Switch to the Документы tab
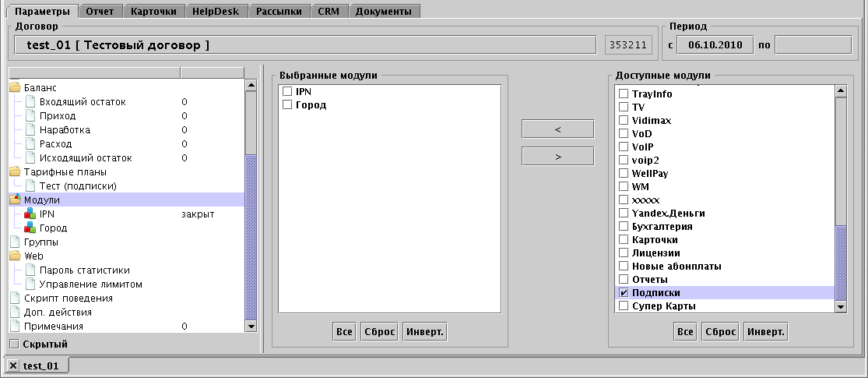The width and height of the screenshot is (868, 378). [385, 11]
